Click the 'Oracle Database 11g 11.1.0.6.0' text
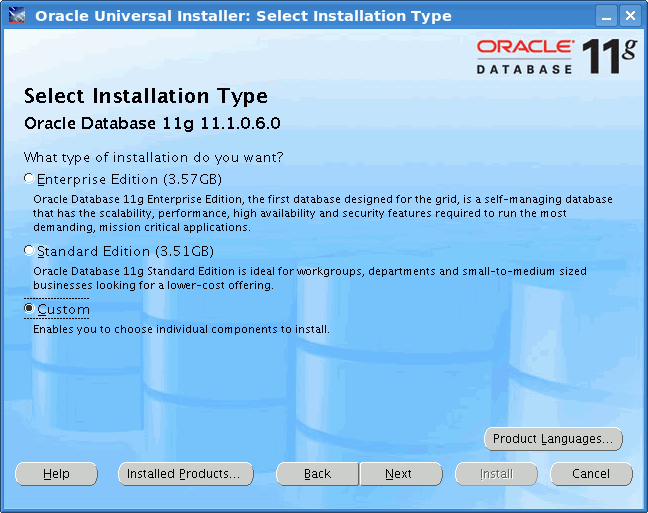 pos(152,124)
